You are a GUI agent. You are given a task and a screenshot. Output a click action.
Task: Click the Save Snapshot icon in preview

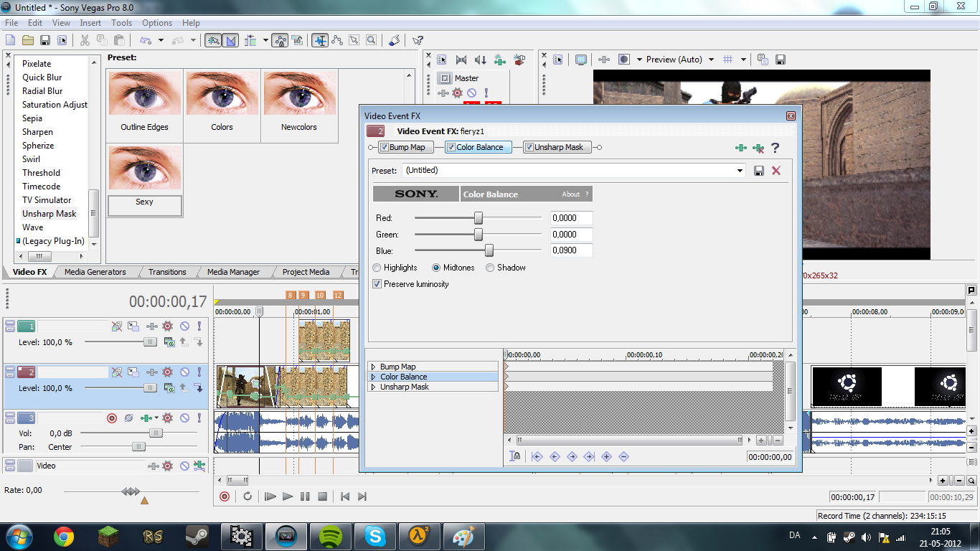[781, 60]
